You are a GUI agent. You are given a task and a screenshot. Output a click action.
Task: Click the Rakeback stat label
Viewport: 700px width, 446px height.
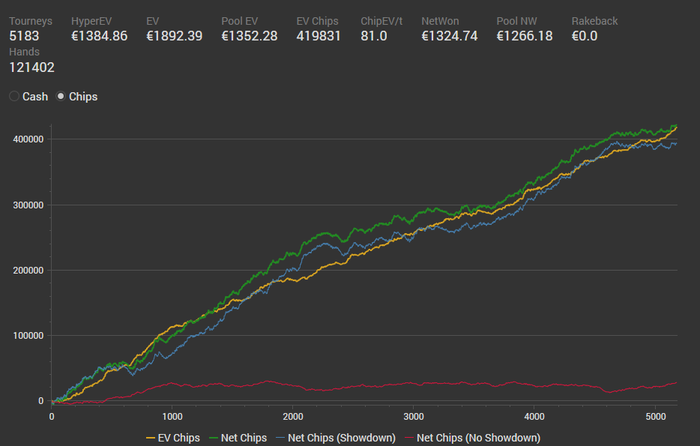coord(594,21)
